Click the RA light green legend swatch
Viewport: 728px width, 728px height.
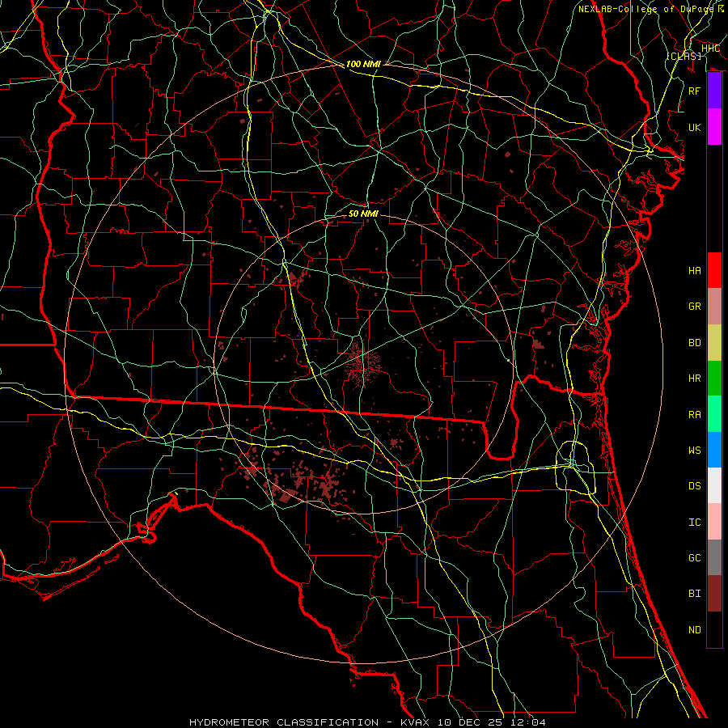tap(714, 414)
